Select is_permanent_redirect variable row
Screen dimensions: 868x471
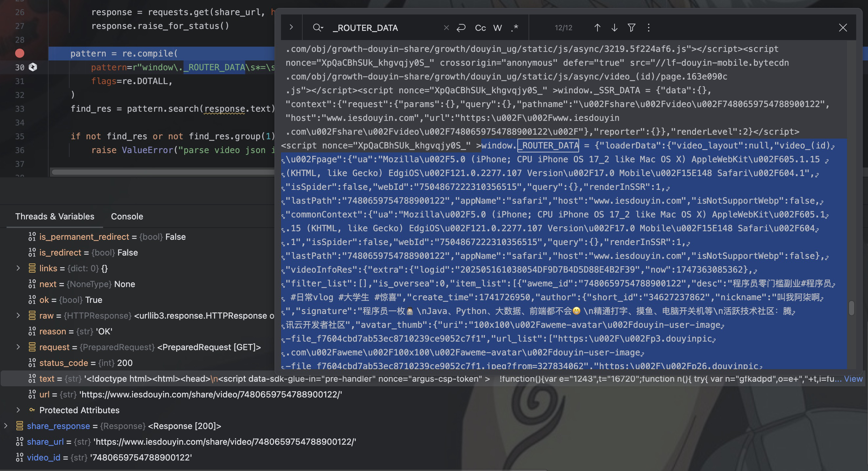(113, 237)
